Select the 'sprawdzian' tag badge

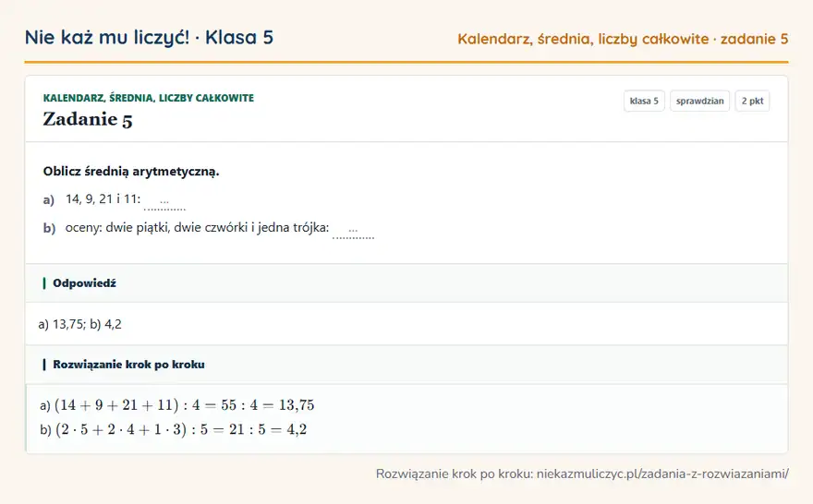(699, 101)
